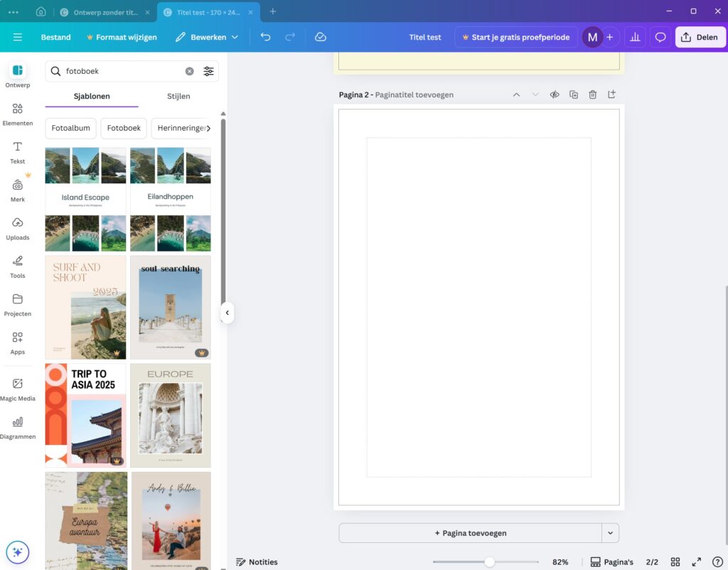This screenshot has height=570, width=728.
Task: Open the Uploads panel
Action: click(18, 228)
